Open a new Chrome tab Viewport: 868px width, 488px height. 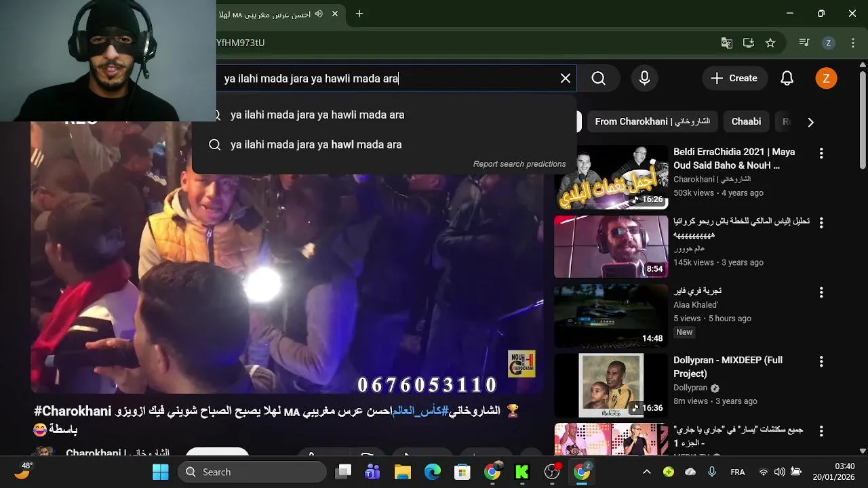coord(359,14)
